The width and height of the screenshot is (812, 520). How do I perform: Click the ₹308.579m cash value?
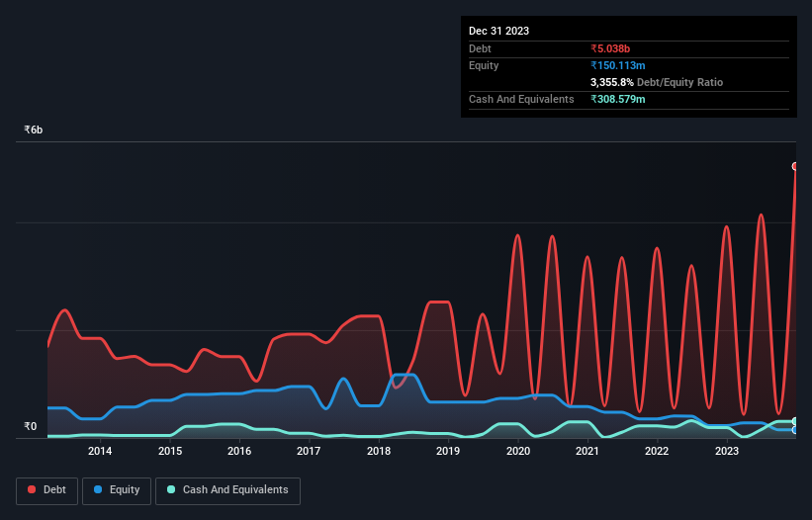(618, 99)
